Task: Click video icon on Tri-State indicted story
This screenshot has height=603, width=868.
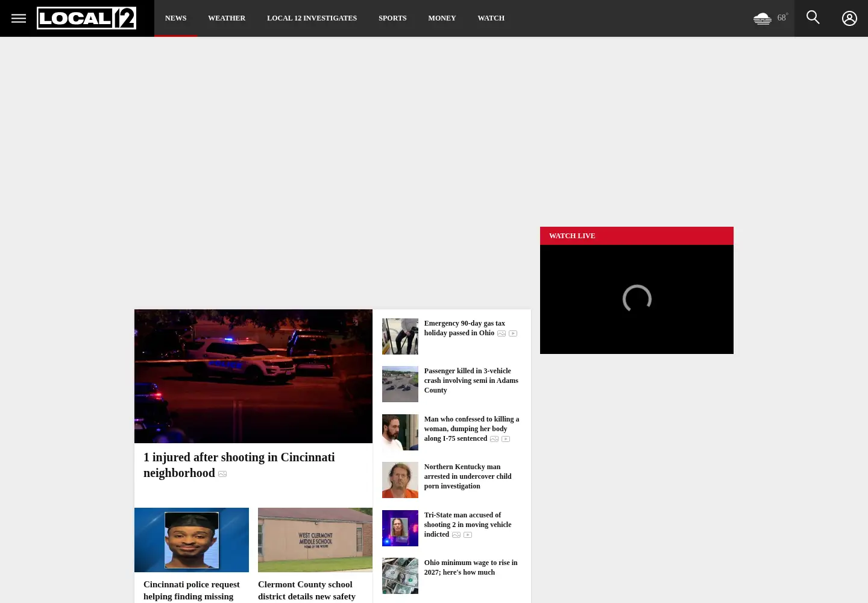Action: (468, 535)
